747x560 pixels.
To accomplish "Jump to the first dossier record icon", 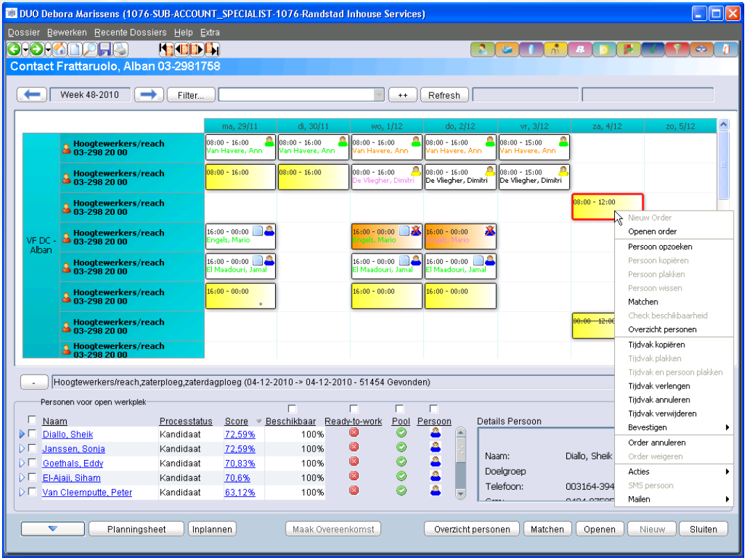I will [x=166, y=49].
